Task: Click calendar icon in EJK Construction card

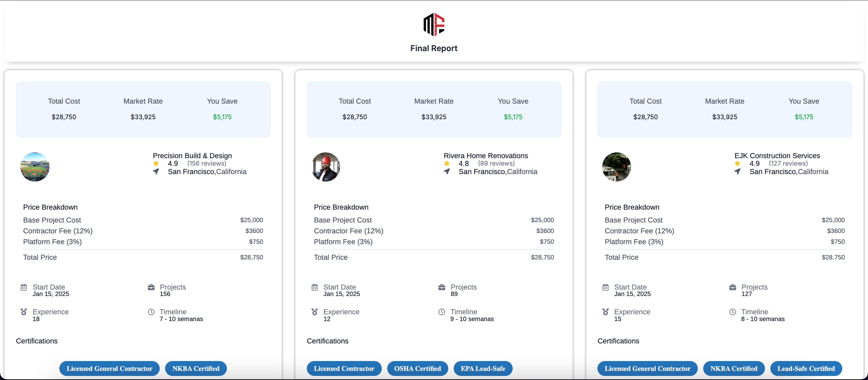Action: click(606, 287)
